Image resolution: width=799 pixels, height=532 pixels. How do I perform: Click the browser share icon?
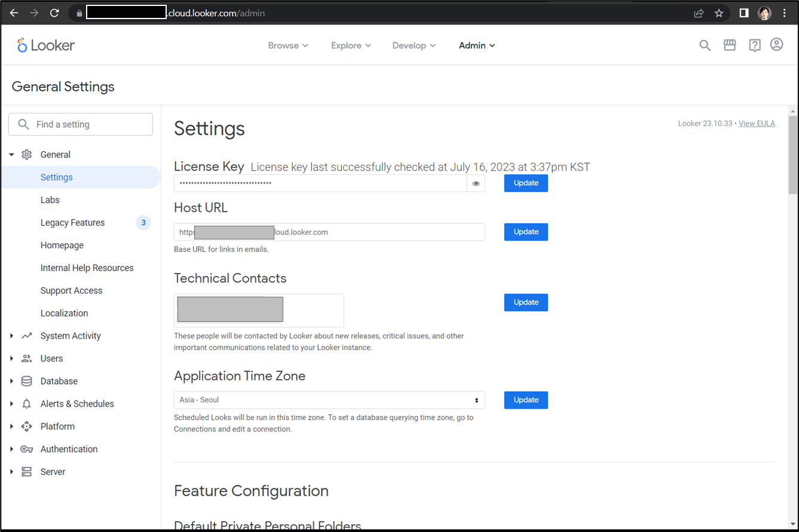tap(699, 13)
